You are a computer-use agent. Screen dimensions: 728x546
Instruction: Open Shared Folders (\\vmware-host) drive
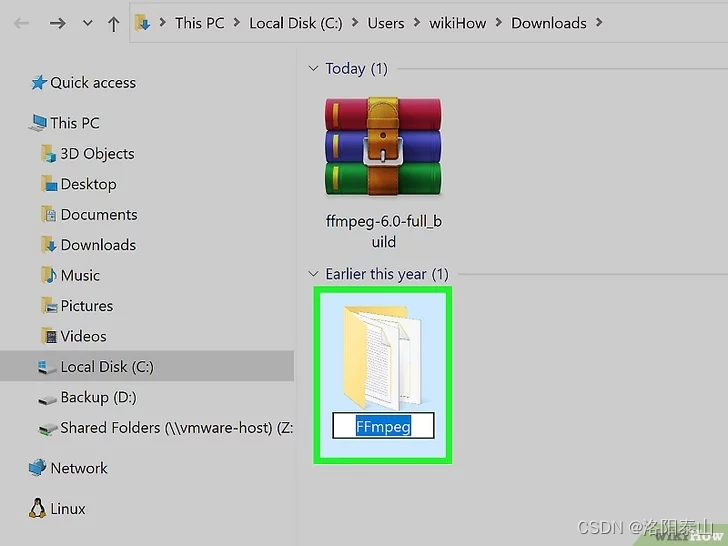coord(176,428)
